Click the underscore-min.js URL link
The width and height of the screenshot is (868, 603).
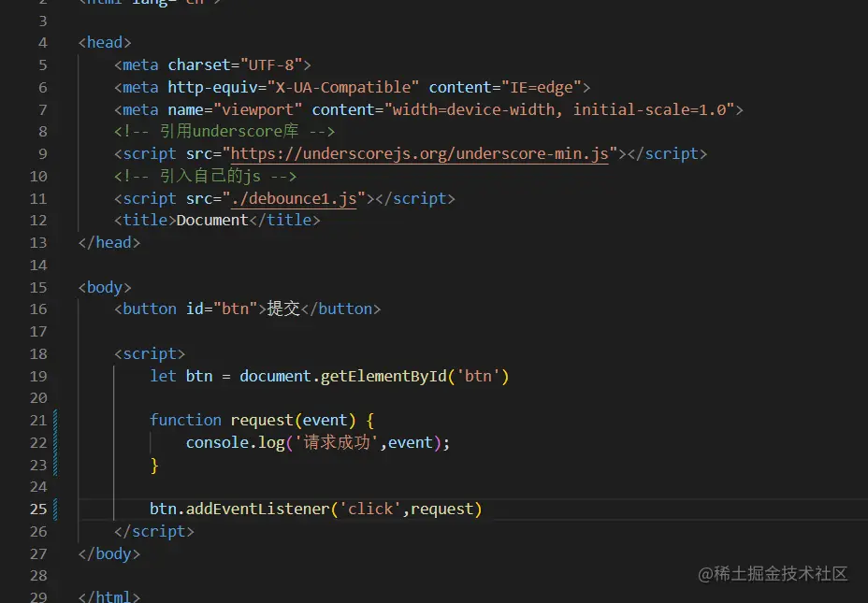click(x=420, y=154)
